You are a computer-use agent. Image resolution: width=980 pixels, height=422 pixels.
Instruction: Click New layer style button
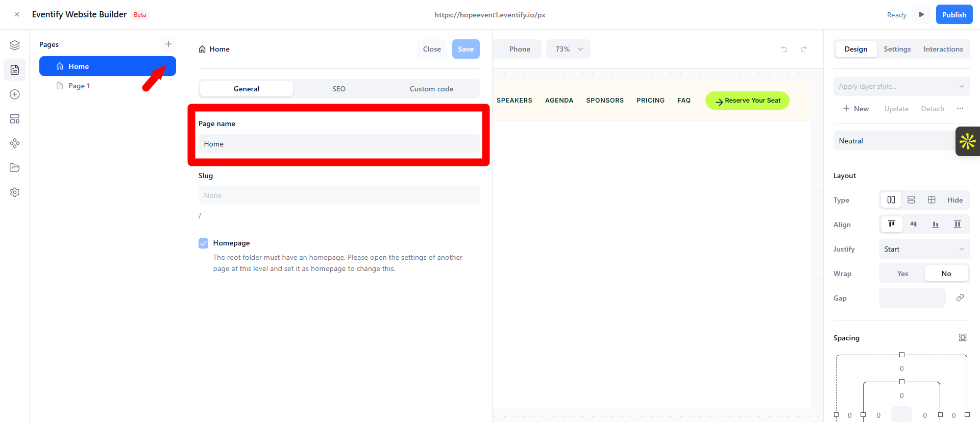tap(856, 109)
